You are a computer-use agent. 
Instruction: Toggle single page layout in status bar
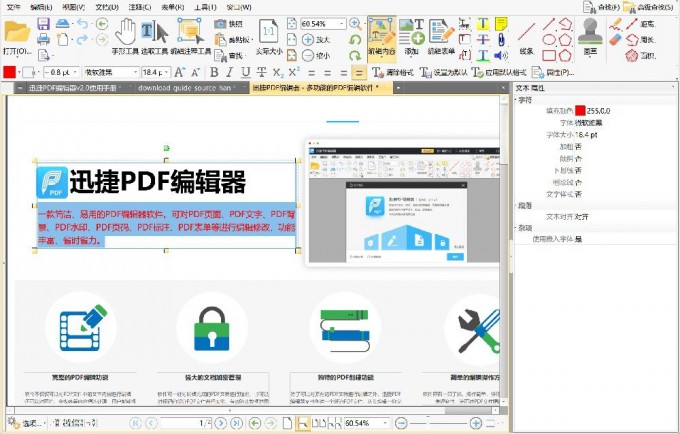click(287, 423)
